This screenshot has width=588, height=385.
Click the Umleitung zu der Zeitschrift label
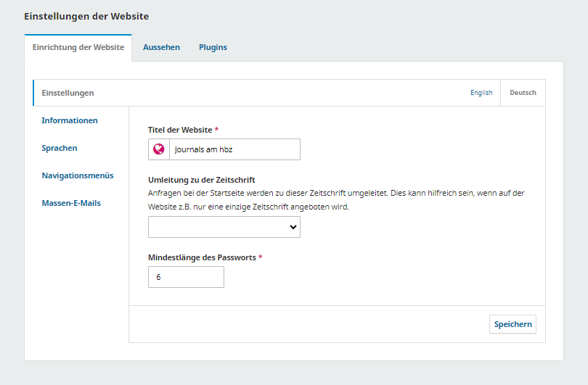pos(201,180)
